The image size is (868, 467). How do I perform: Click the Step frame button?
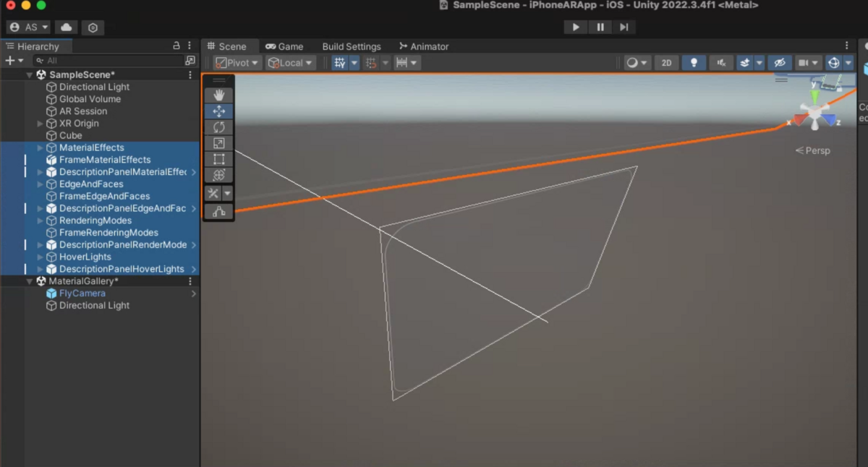point(624,27)
